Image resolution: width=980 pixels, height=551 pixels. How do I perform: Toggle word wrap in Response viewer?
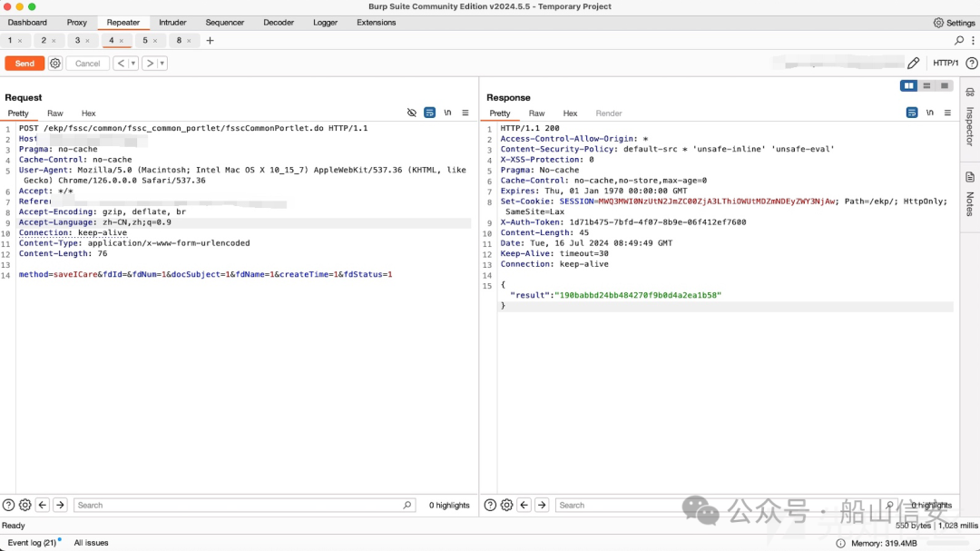tap(912, 113)
